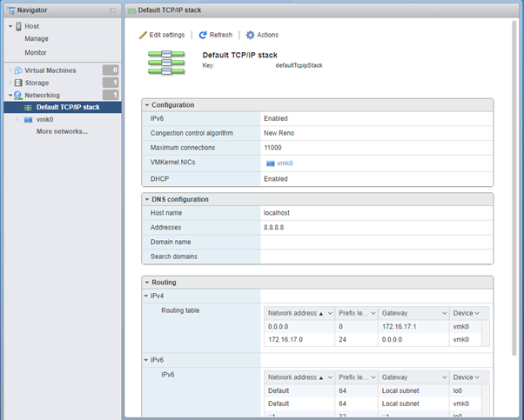Click the Default TCP/IP stack tree icon
This screenshot has width=524, height=420.
tap(28, 108)
